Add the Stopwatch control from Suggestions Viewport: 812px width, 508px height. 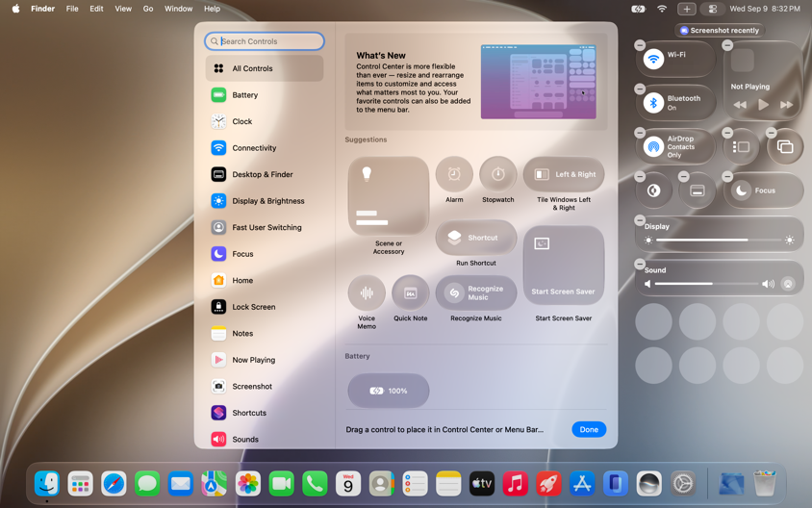point(497,174)
